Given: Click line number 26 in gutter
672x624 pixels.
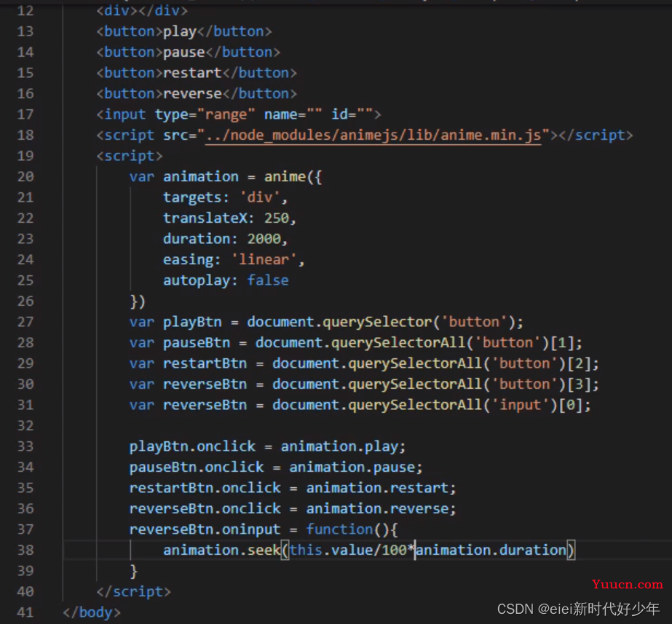Looking at the screenshot, I should tap(25, 301).
